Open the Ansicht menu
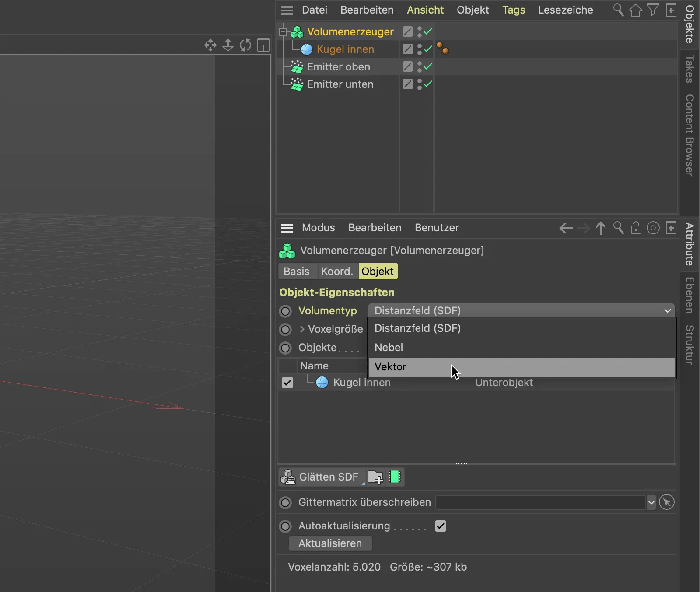The image size is (700, 592). (425, 10)
